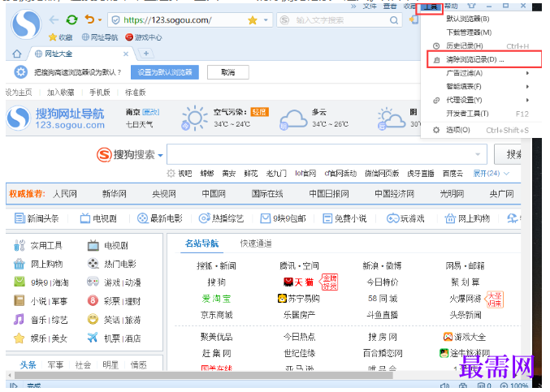The image size is (550, 392).
Task: Select 开发者工具(T) menu entry
Action: 481,114
